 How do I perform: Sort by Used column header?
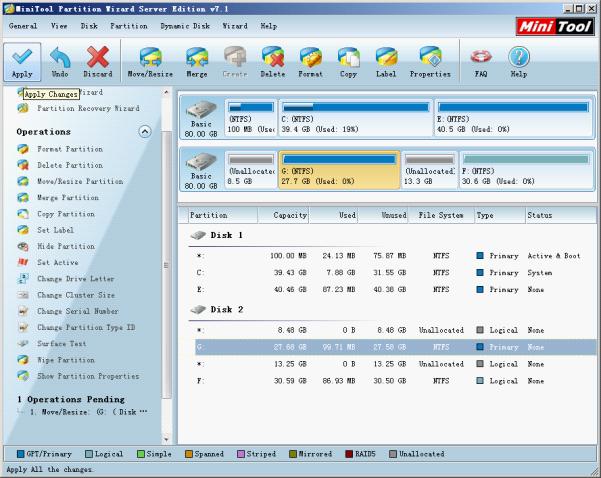[333, 215]
